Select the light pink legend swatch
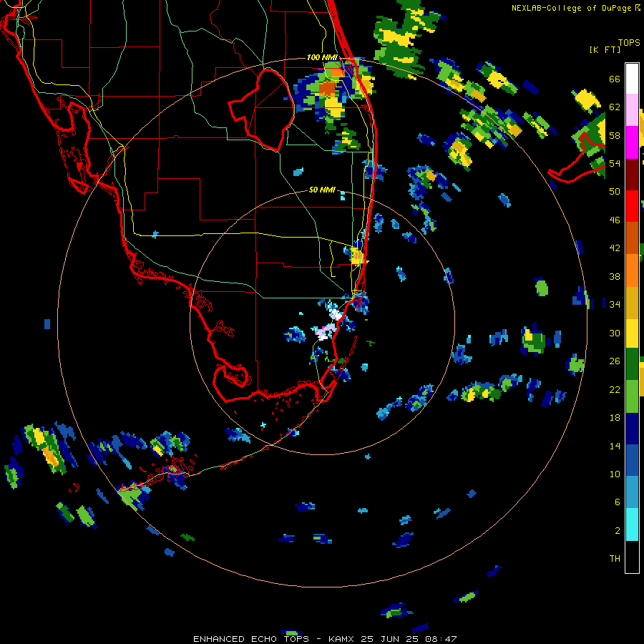This screenshot has height=644, width=644. point(632,110)
